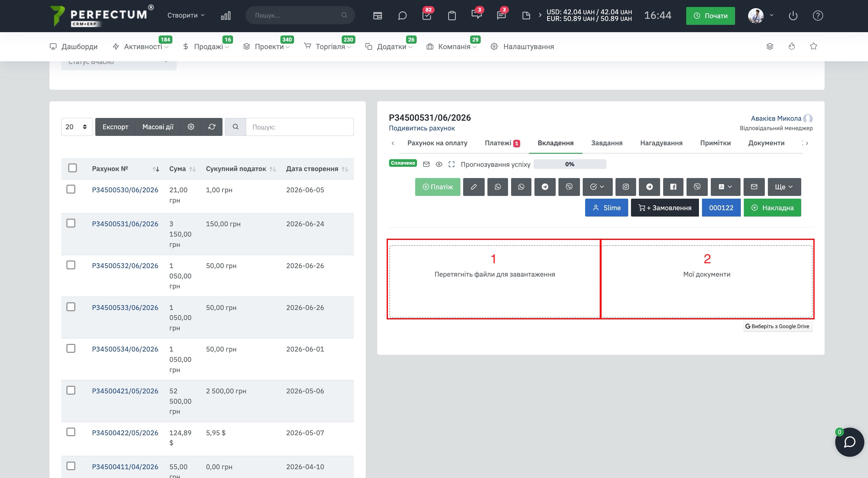Click the success forecast 0% progress bar
This screenshot has width=868, height=478.
coord(570,164)
